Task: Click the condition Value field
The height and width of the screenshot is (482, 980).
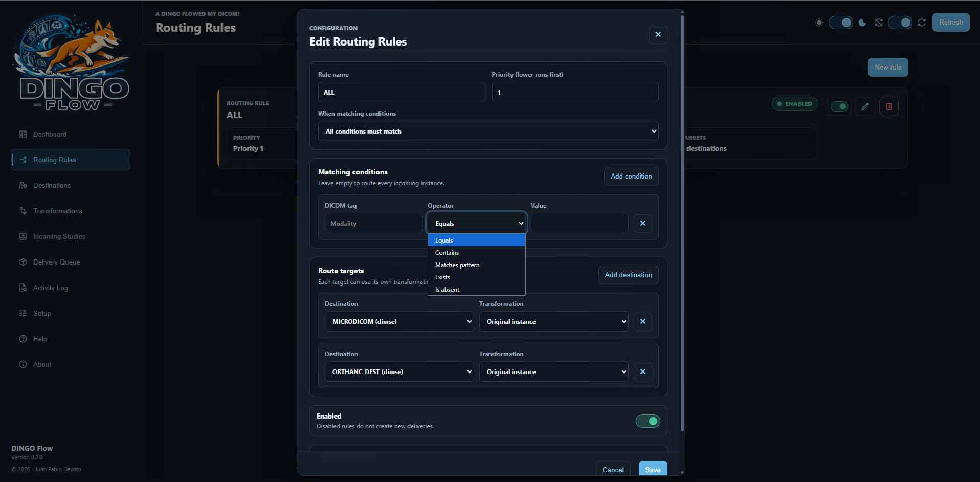Action: [x=580, y=223]
